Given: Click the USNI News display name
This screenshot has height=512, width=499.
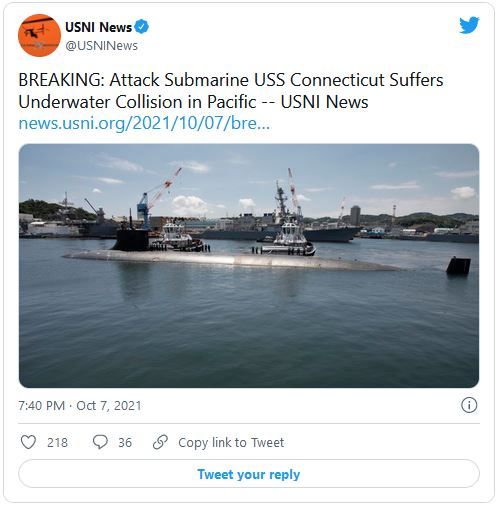Looking at the screenshot, I should click(99, 27).
